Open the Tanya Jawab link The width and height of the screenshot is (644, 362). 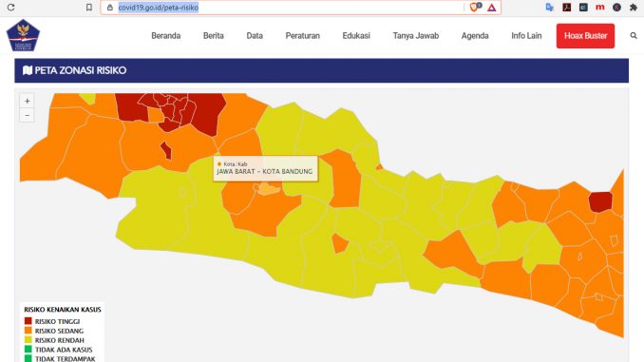point(416,36)
